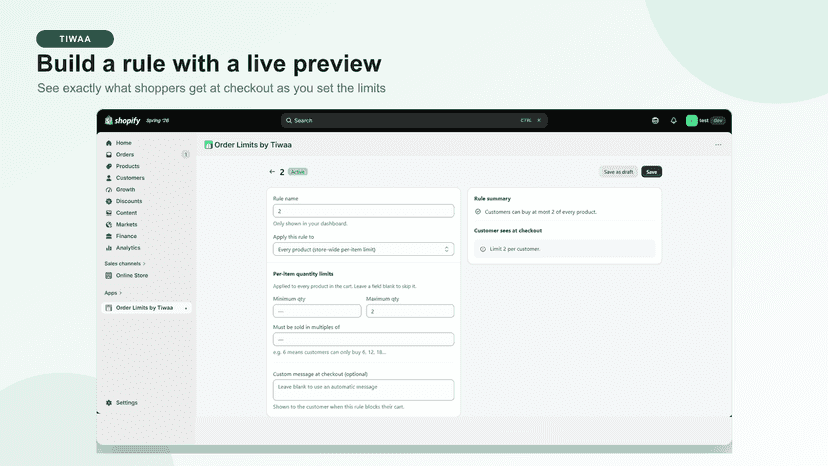Screen dimensions: 828x466
Task: Click Save as draft button
Action: click(x=618, y=172)
